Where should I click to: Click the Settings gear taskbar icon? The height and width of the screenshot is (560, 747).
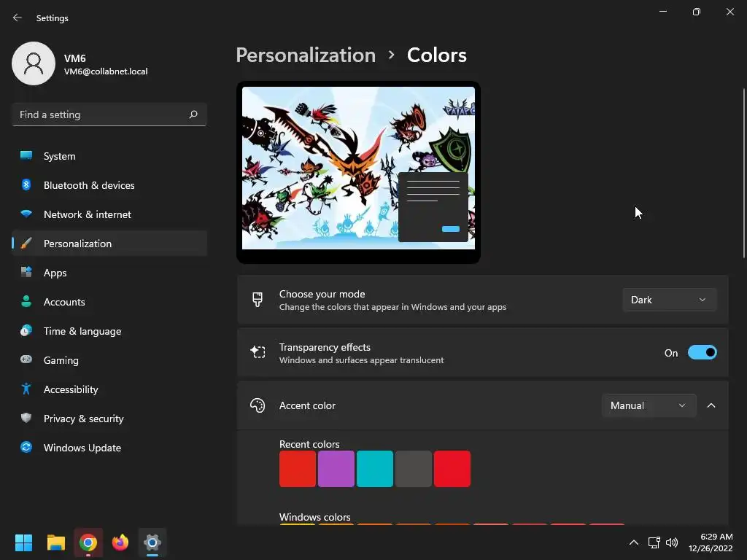click(x=152, y=542)
